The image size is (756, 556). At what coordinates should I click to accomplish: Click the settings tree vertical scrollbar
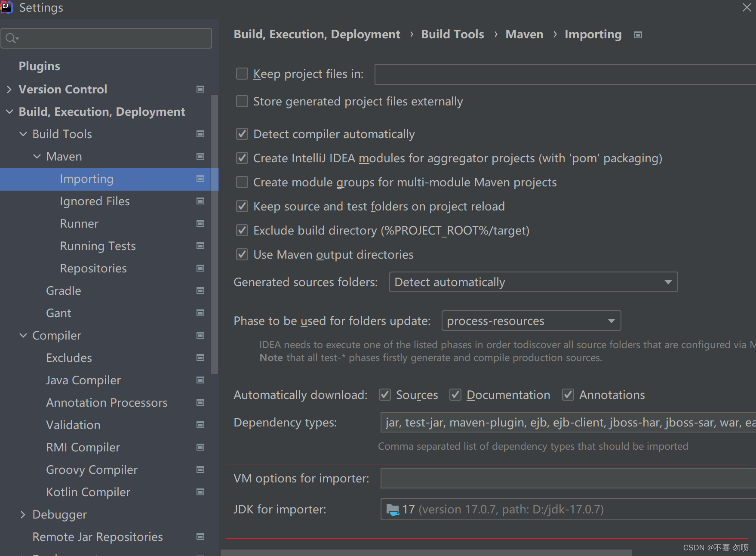[215, 234]
